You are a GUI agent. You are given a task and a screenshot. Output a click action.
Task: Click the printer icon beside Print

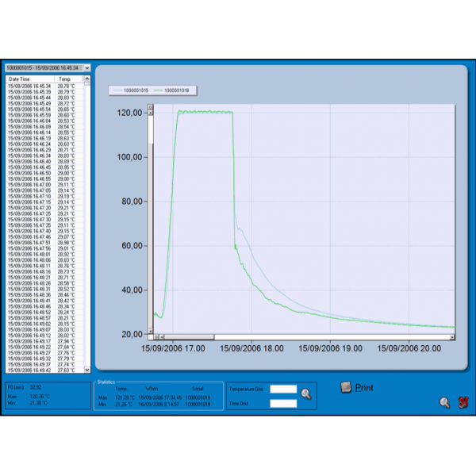point(345,387)
